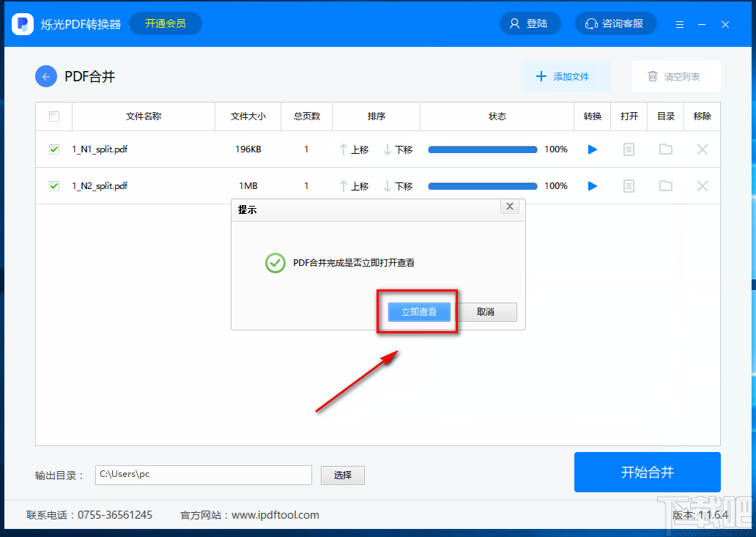Image resolution: width=756 pixels, height=537 pixels.
Task: Toggle the select-all checkbox in header
Action: tap(54, 116)
